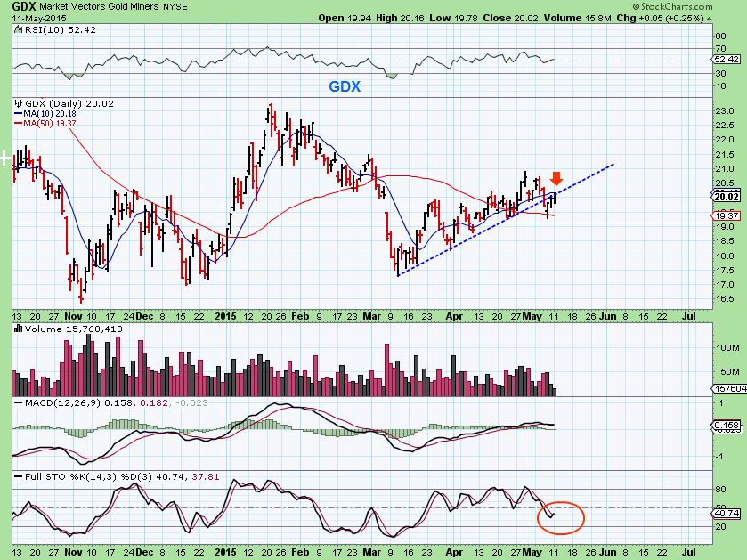
Task: Click the 0.158 MACD value tag on the right axis
Action: click(x=727, y=425)
